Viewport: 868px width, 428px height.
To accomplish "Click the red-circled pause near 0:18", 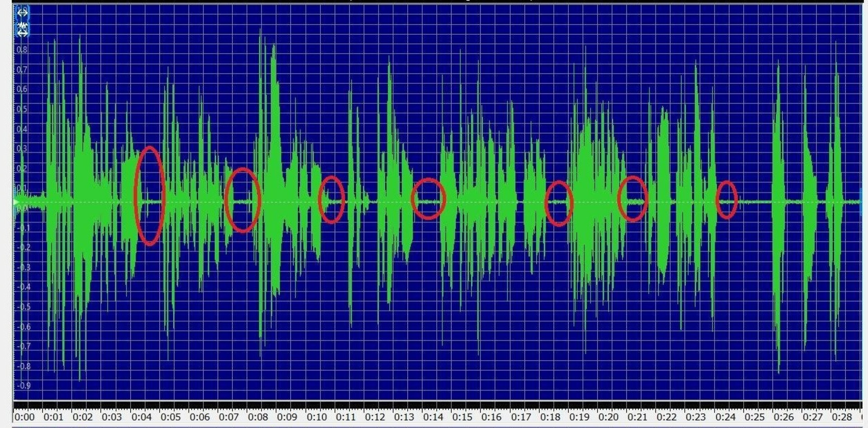I will pos(559,203).
